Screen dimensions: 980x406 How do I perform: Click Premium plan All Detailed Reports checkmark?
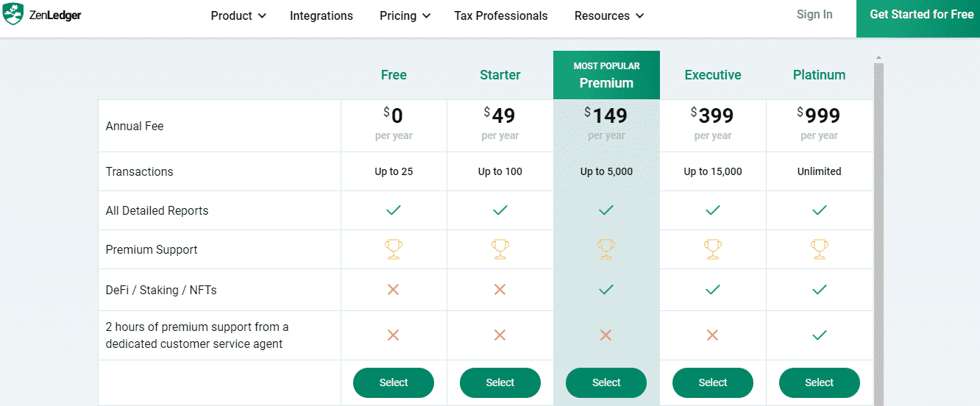click(606, 210)
